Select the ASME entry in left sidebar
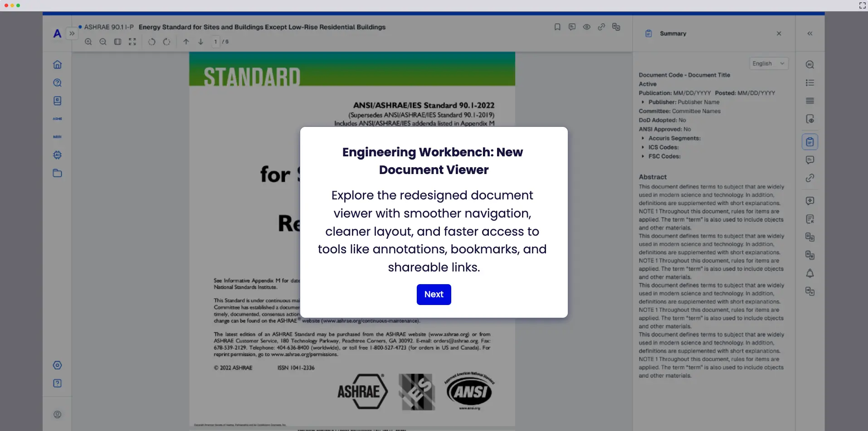This screenshot has height=431, width=868. [x=57, y=119]
